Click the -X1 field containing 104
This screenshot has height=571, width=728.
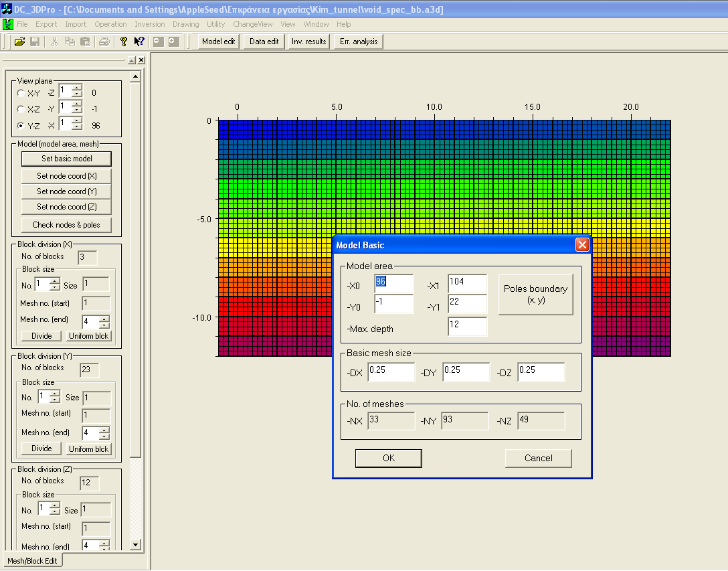pyautogui.click(x=468, y=283)
